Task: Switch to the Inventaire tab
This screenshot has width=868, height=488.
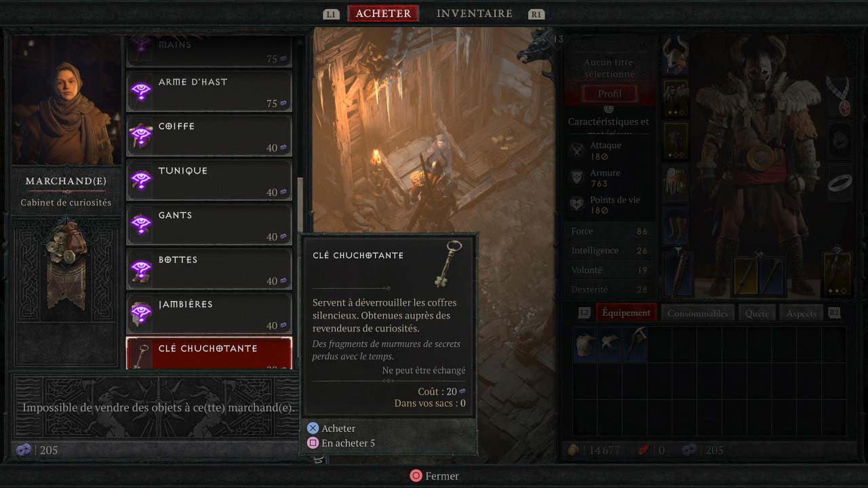Action: (474, 14)
